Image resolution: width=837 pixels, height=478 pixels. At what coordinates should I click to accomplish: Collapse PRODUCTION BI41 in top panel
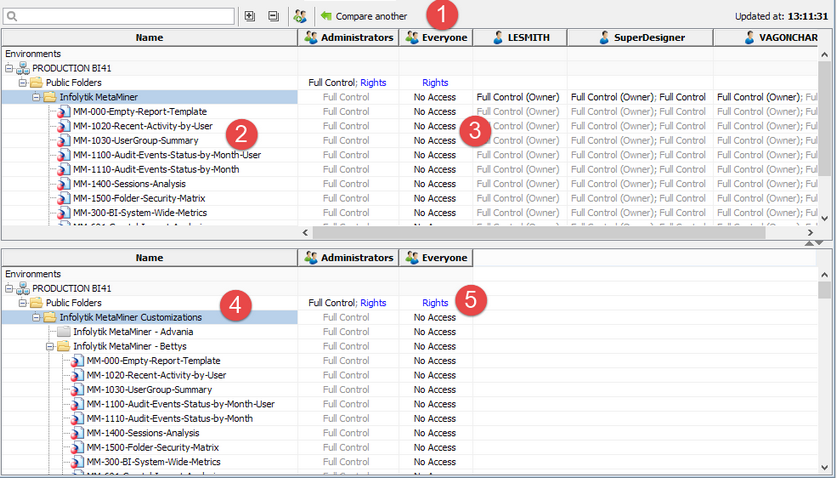click(x=9, y=68)
